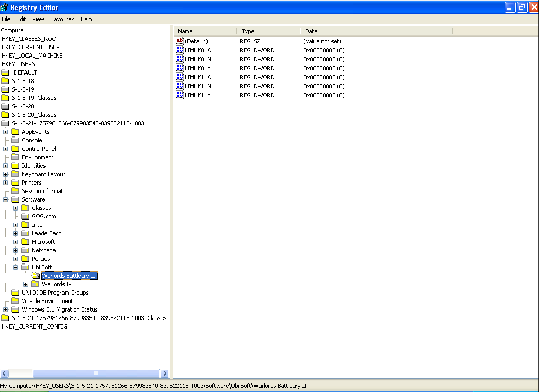Click the tree pane horizontal scrollbar thumb
The width and height of the screenshot is (539, 392).
point(96,373)
